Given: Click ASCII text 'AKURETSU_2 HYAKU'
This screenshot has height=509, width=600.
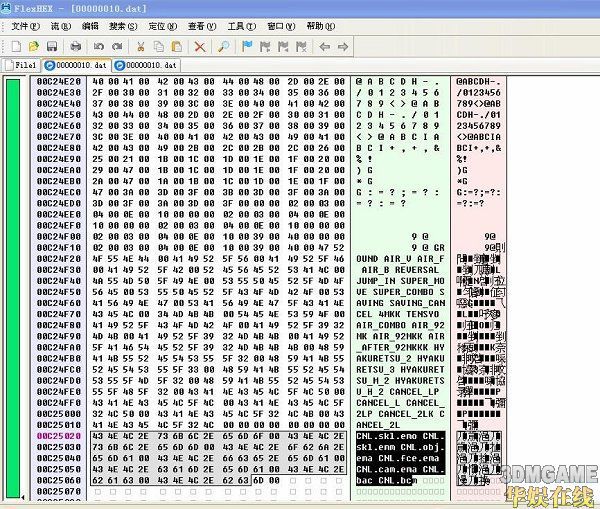Looking at the screenshot, I should click(400, 359).
